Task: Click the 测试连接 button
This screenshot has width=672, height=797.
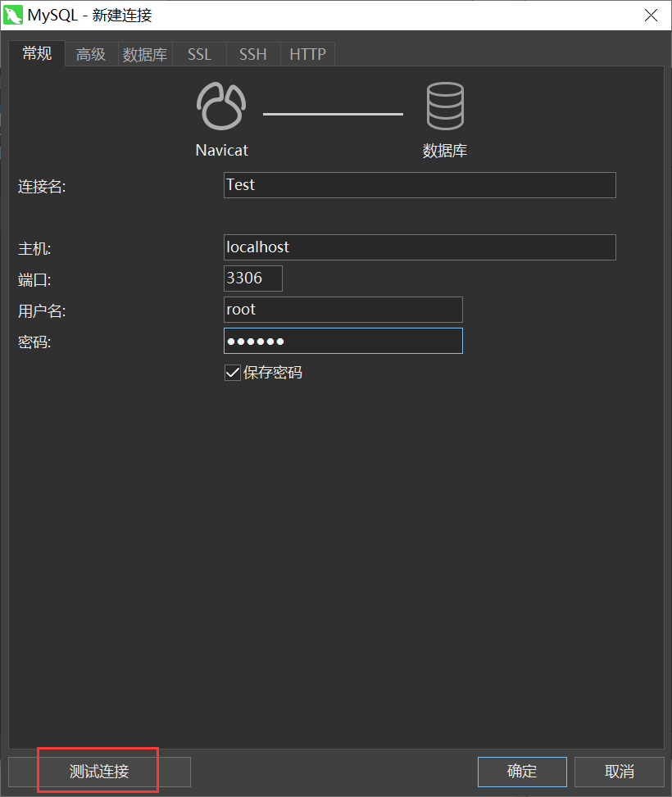Action: click(97, 771)
